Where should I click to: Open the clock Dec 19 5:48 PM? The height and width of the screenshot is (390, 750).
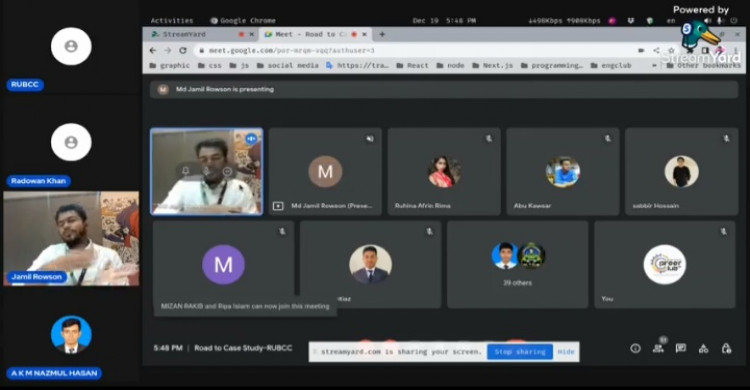(444, 21)
